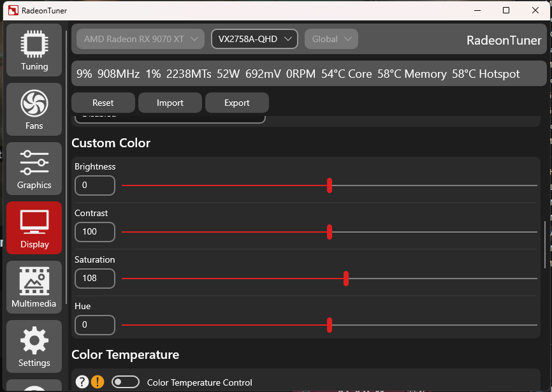Click the 908MHz clock reading

click(119, 74)
